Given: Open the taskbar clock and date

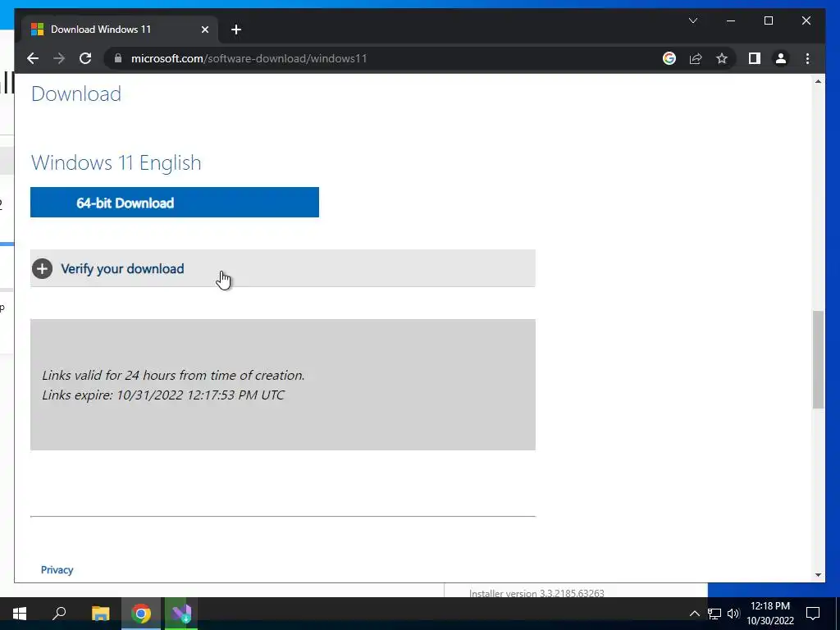Looking at the screenshot, I should coord(770,614).
